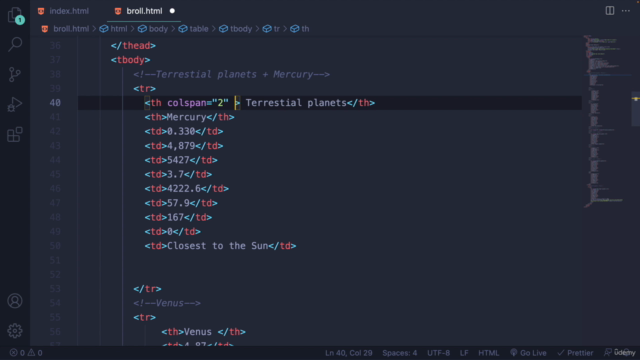Click the closing tr tag on line 53
This screenshot has width=640, height=360.
click(x=147, y=289)
